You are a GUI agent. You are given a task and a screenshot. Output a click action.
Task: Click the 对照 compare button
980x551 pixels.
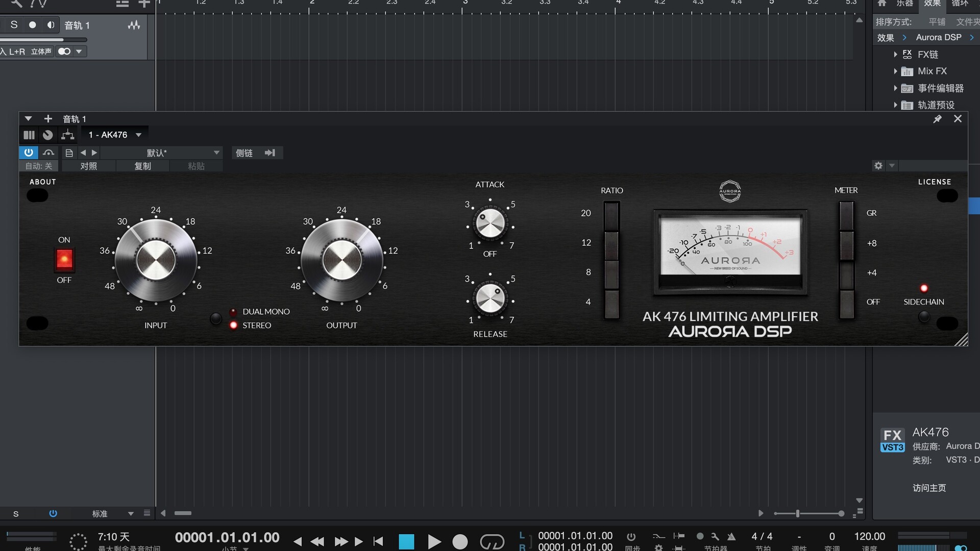[x=88, y=166]
